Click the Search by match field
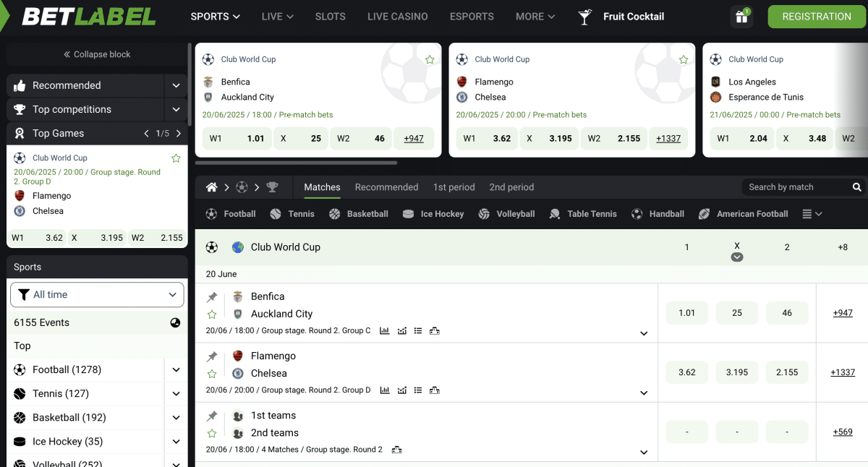868x467 pixels. click(796, 187)
